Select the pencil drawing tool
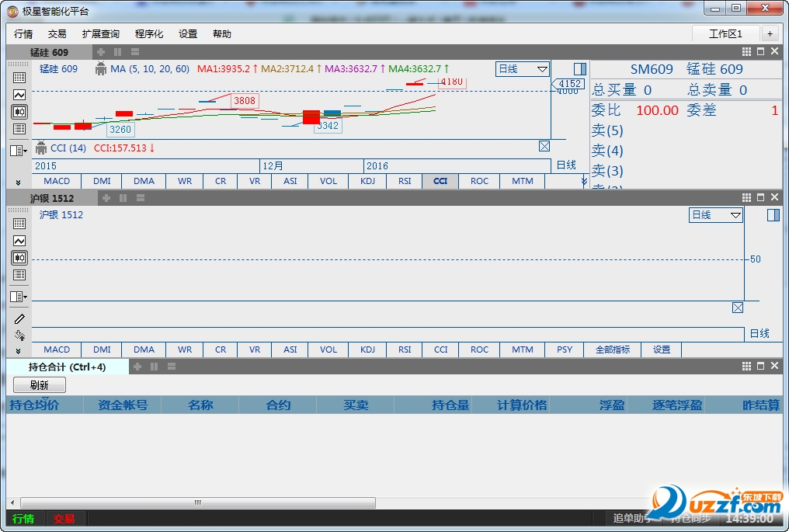Screen dimensions: 789x532 click(19, 318)
